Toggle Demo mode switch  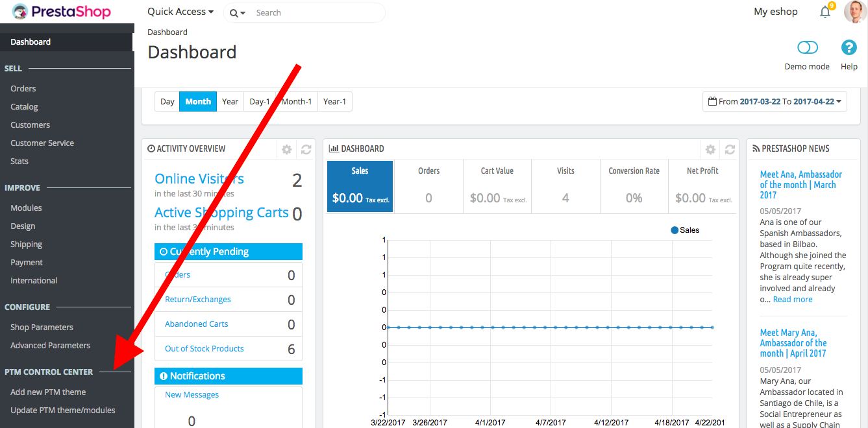coord(808,47)
